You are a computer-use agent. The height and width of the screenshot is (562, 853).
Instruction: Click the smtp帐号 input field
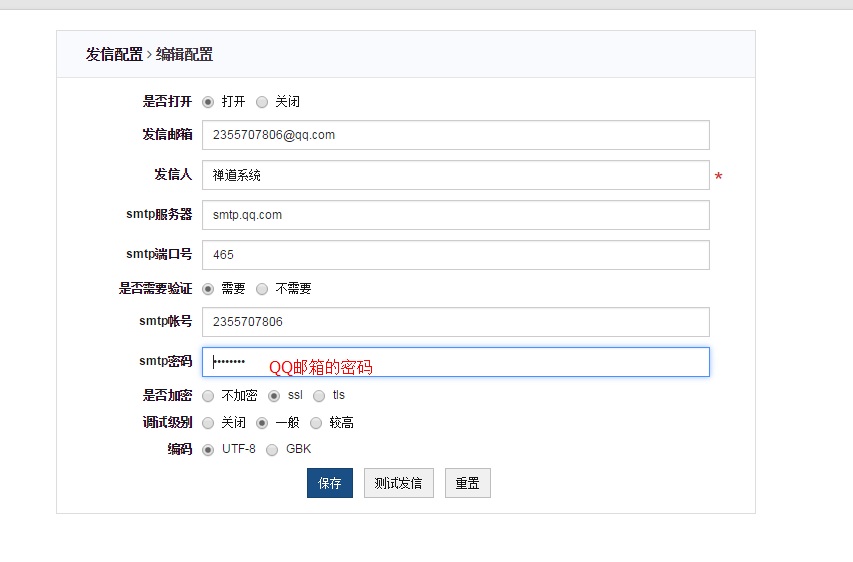455,322
